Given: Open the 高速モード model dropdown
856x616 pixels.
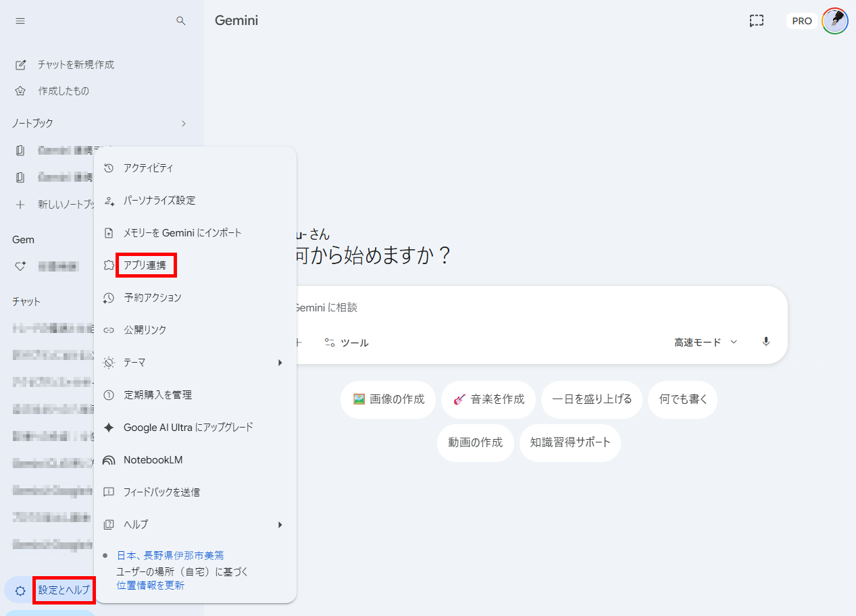Looking at the screenshot, I should (x=706, y=342).
